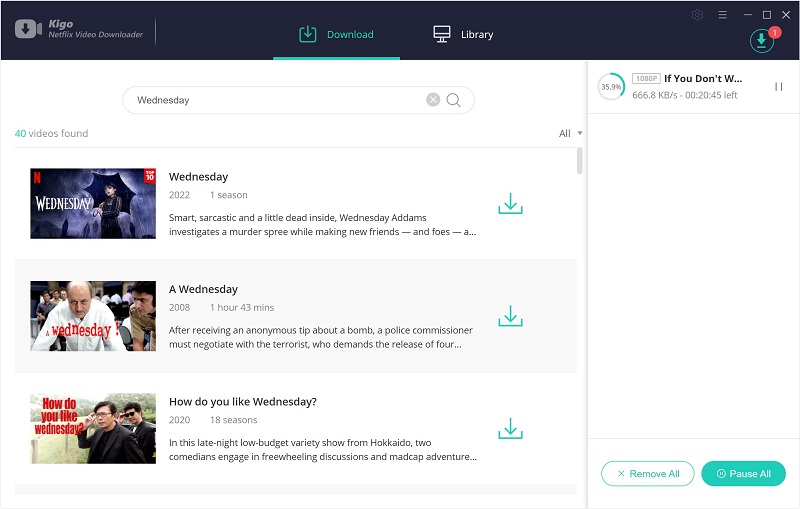The height and width of the screenshot is (509, 800).
Task: Click '666.8 KB/s - 00:20:45 left' status
Action: 685,95
